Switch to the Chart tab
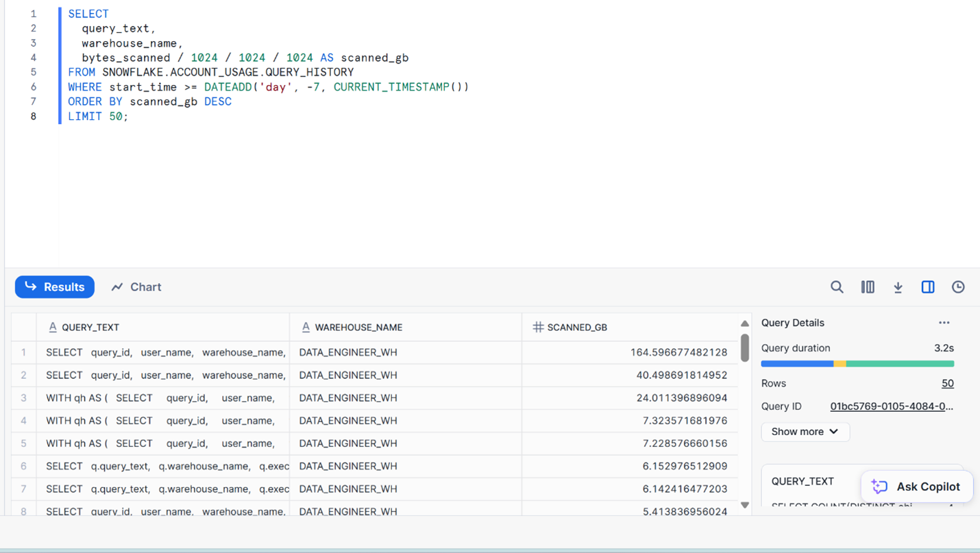 point(136,287)
